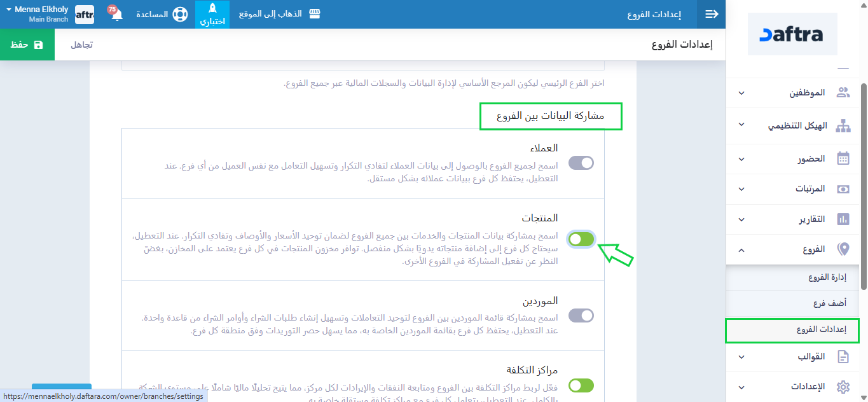Image resolution: width=868 pixels, height=402 pixels.
Task: Turn off the مراكز التكلفة toggle
Action: click(x=581, y=385)
